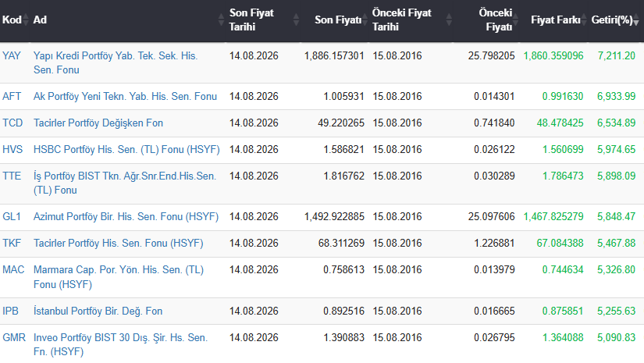Image resolution: width=644 pixels, height=363 pixels.
Task: Click the Son Fiyat Tarihi header
Action: [x=251, y=20]
